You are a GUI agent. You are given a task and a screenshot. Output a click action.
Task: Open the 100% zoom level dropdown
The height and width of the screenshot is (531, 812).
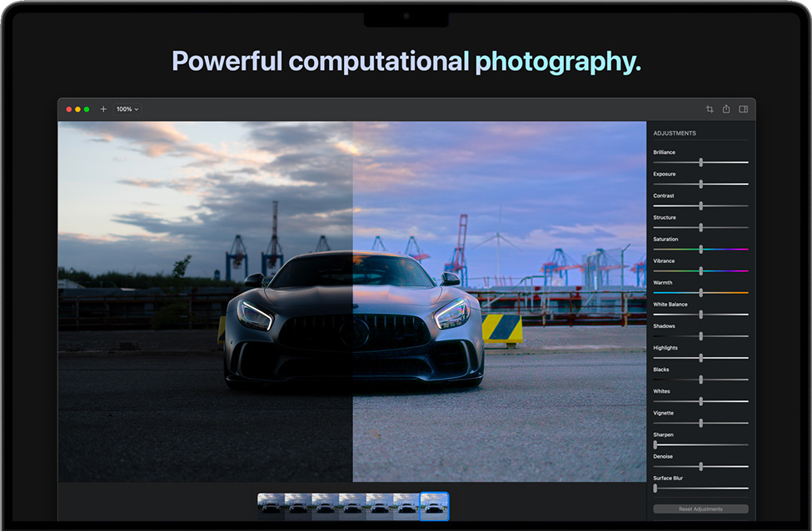pos(127,109)
